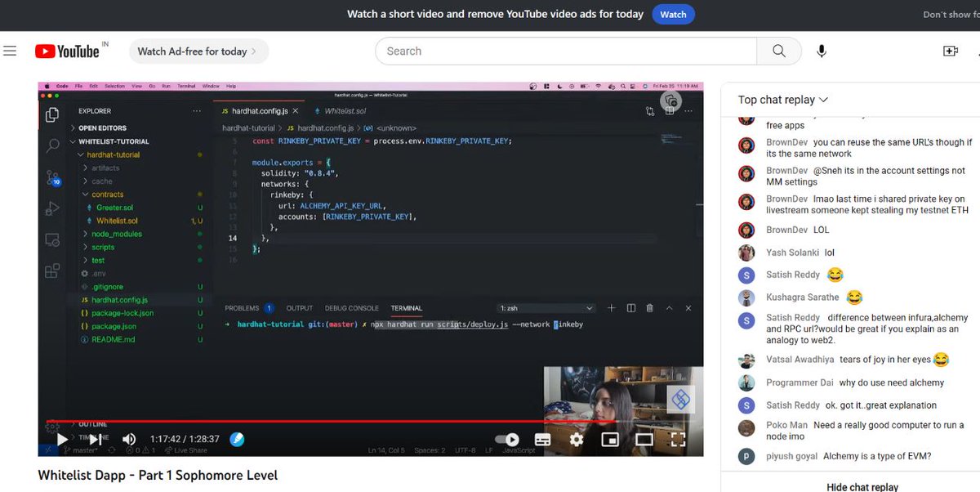Open the 1: zsh terminal dropdown
This screenshot has height=492, width=980.
click(546, 308)
